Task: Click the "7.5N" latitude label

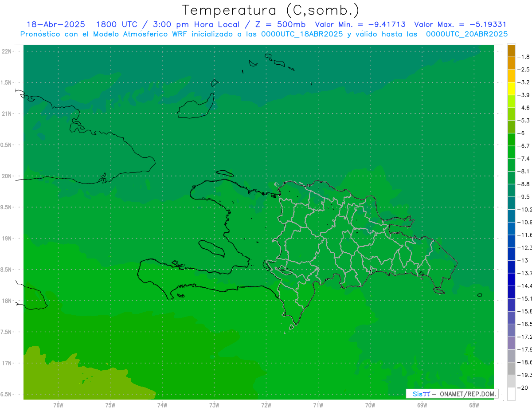Action: pos(6,332)
